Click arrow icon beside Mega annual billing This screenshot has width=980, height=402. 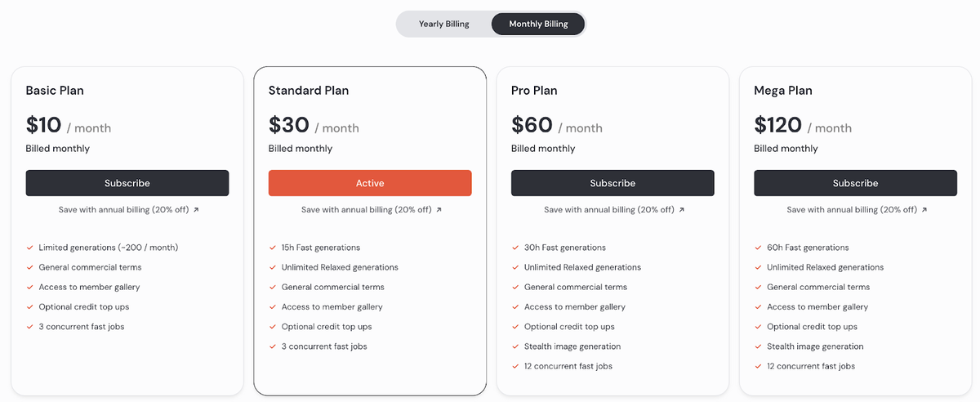coord(924,210)
